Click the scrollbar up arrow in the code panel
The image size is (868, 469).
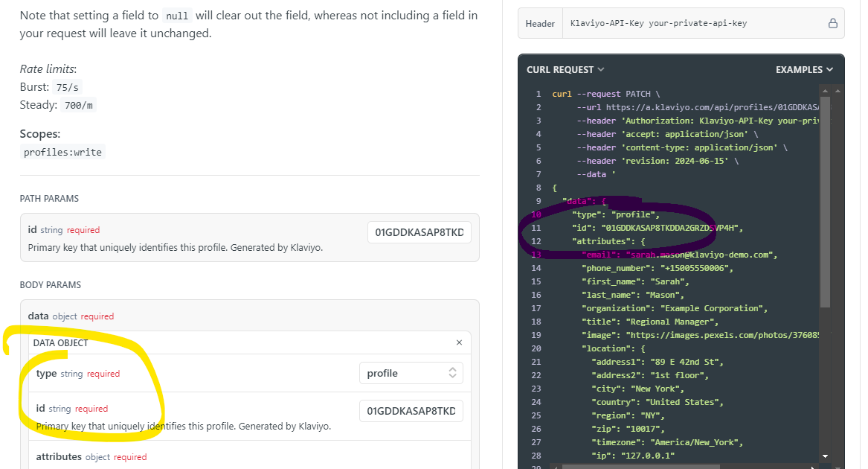coord(825,90)
